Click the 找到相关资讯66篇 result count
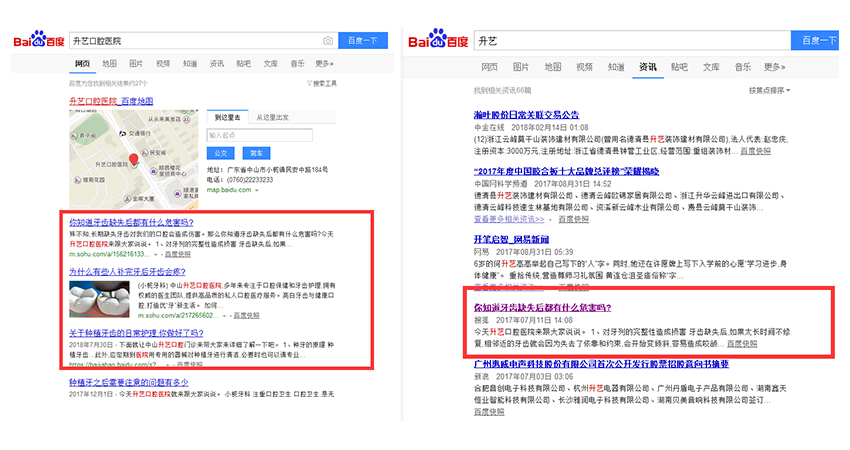 point(503,91)
